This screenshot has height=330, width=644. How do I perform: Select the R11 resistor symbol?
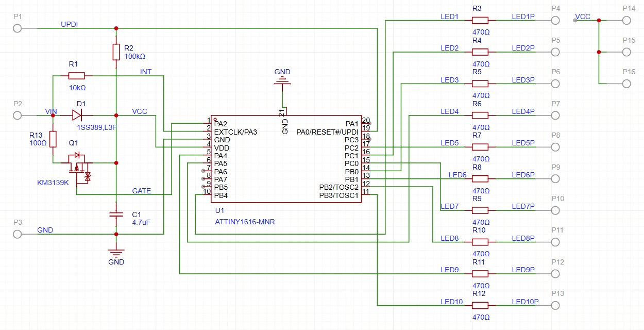coord(480,273)
